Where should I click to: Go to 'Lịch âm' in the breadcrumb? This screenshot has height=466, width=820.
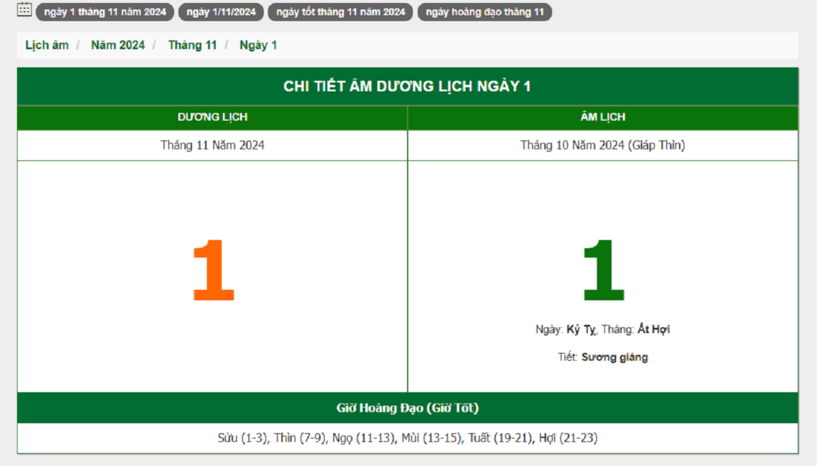44,45
